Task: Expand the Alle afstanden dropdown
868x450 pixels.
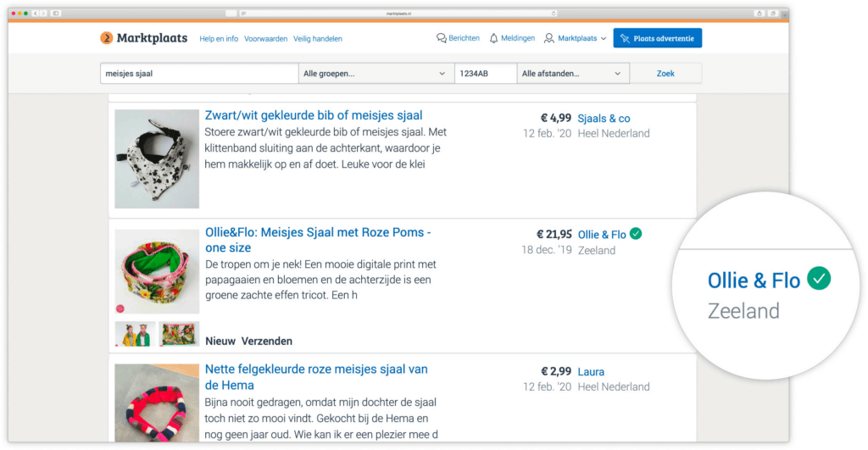Action: [x=573, y=74]
